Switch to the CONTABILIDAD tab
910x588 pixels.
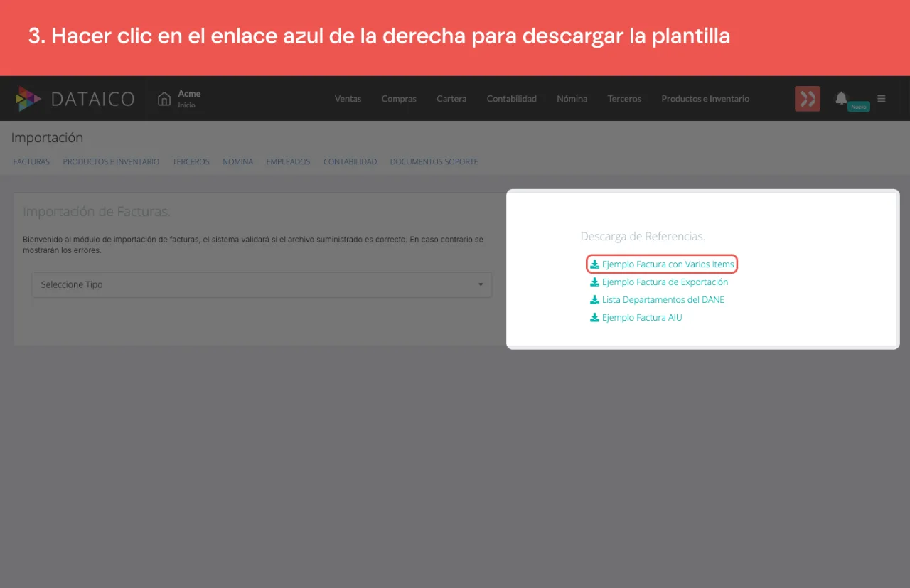point(350,162)
